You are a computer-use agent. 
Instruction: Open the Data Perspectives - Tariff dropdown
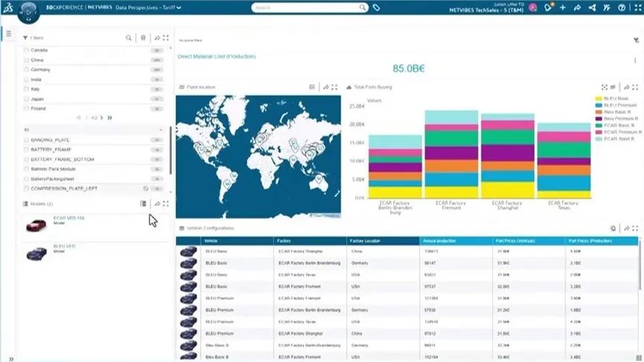148,7
